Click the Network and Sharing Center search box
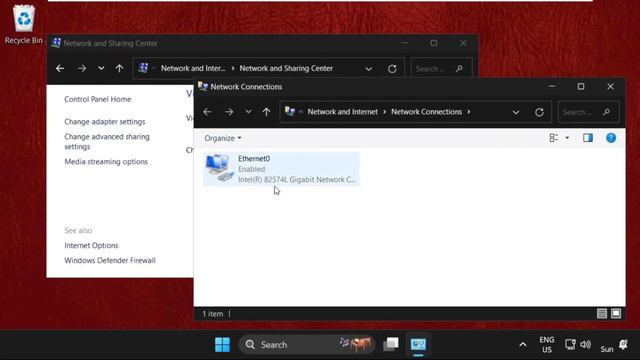 click(442, 69)
